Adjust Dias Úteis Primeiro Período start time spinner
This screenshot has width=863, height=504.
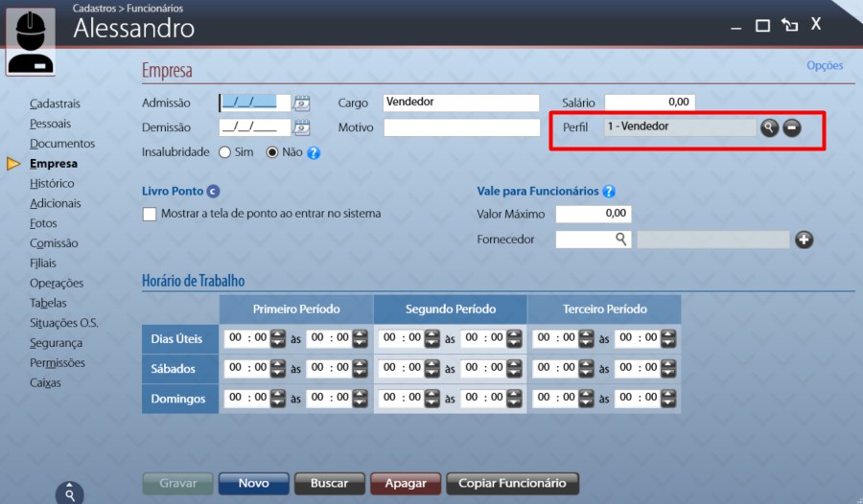(x=278, y=338)
